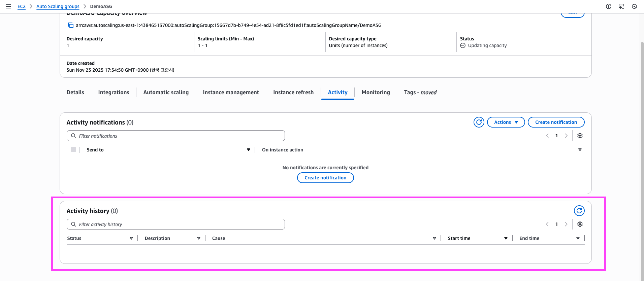Sort activity history by Description
This screenshot has height=281, width=644.
pos(199,238)
